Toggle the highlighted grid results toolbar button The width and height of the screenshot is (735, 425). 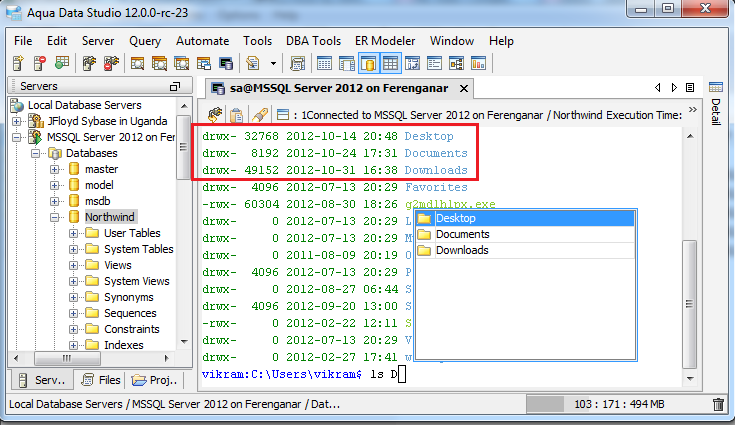pos(390,63)
